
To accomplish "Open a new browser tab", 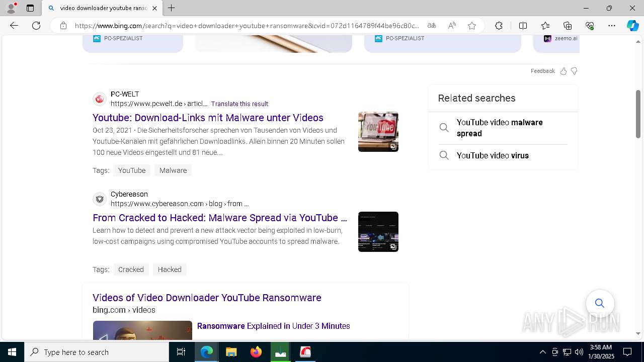I will pyautogui.click(x=172, y=8).
